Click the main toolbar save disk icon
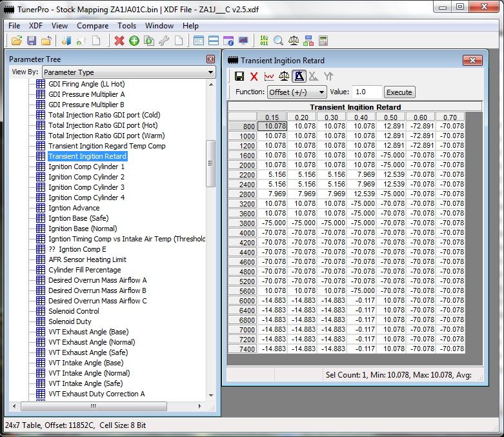Screen dimensions: 504x437 31,41
